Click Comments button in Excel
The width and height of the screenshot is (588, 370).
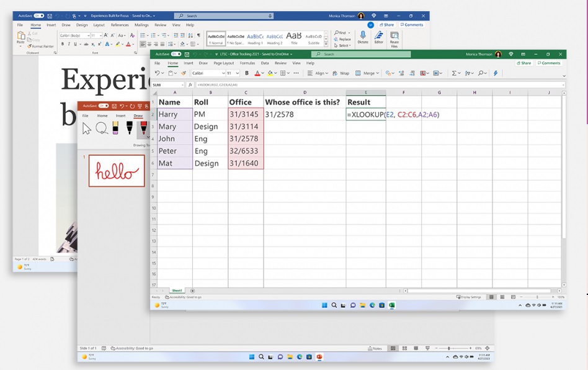549,63
